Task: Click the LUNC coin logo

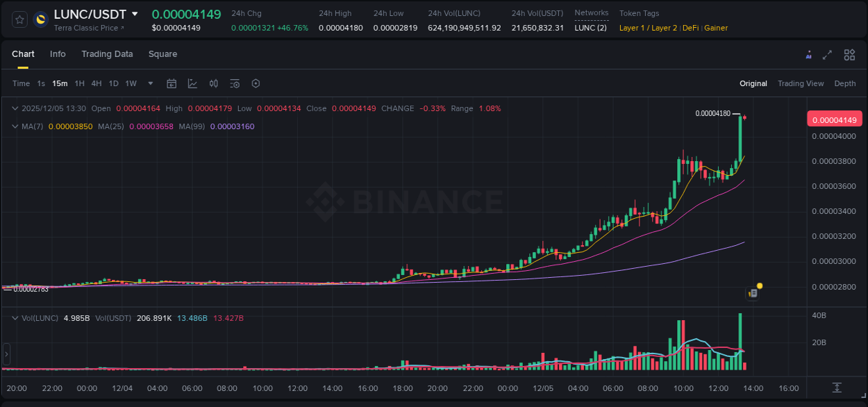Action: (x=40, y=19)
